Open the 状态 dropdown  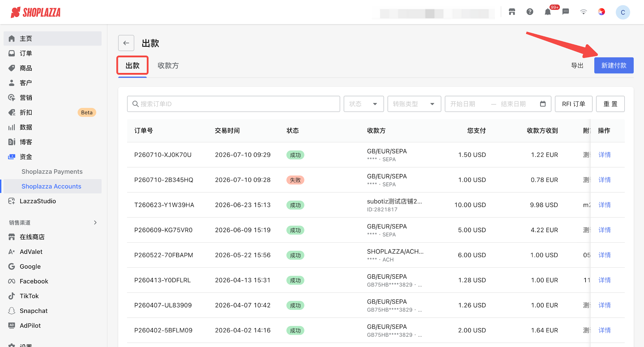[x=364, y=104]
